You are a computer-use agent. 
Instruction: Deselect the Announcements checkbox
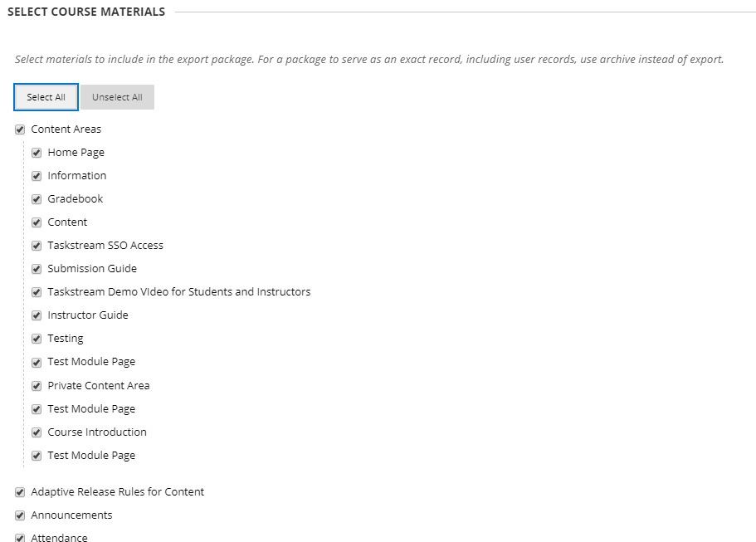20,515
